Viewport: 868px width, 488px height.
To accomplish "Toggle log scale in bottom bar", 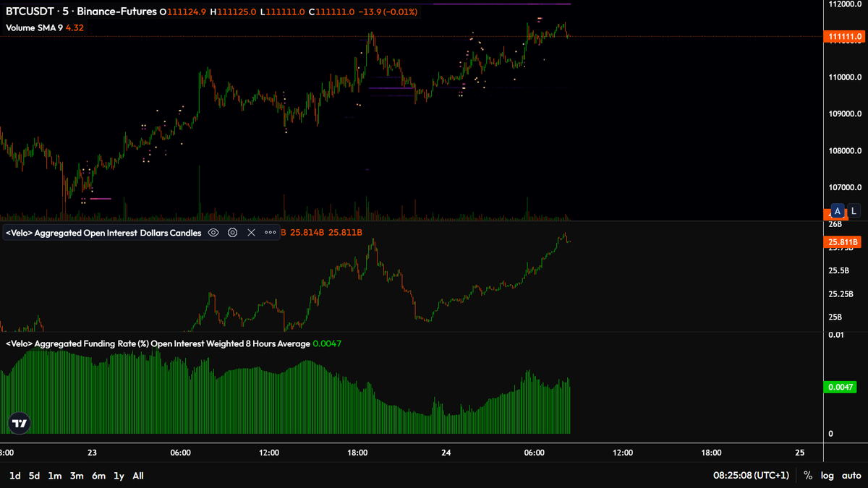I will pos(827,476).
